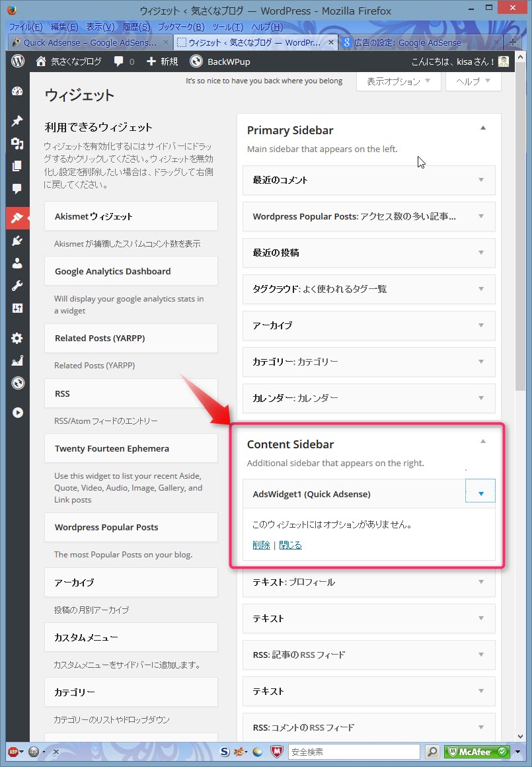Open the WordPress logo menu in admin bar

(x=18, y=61)
